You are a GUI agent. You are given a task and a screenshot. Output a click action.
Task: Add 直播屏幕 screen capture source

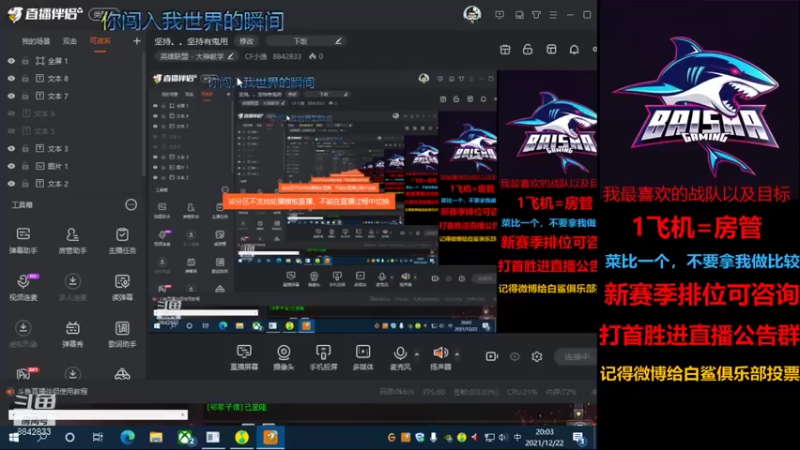(x=244, y=357)
